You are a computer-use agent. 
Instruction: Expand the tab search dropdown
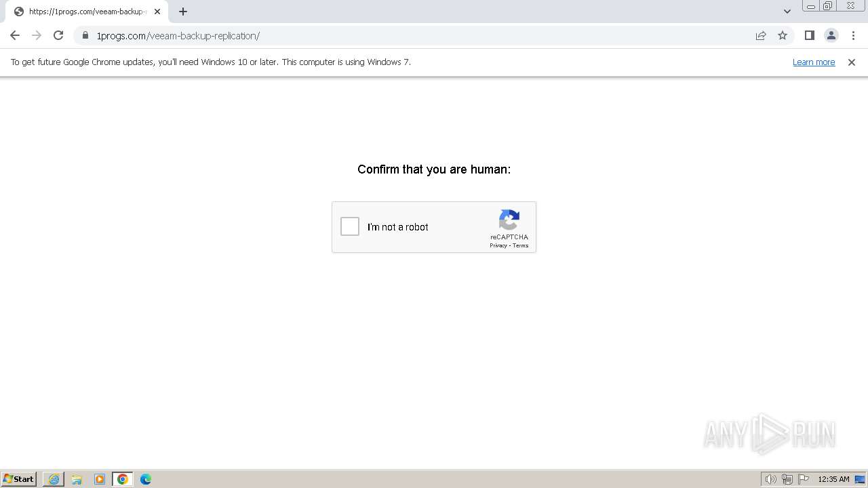[787, 12]
